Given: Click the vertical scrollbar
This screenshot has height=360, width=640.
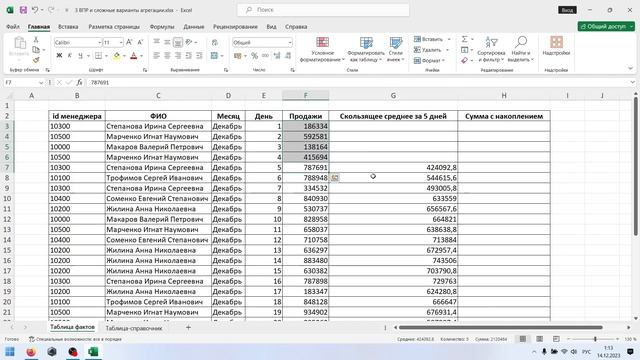Looking at the screenshot, I should [636, 167].
